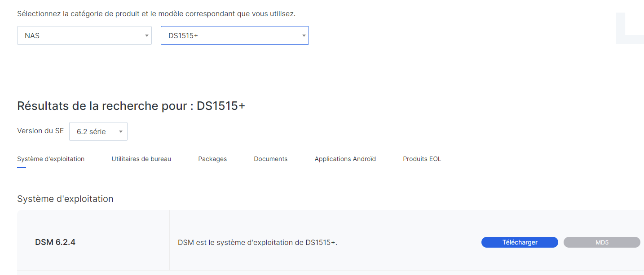This screenshot has width=644, height=275.
Task: Click the Résultats de la recherche heading
Action: pos(131,106)
